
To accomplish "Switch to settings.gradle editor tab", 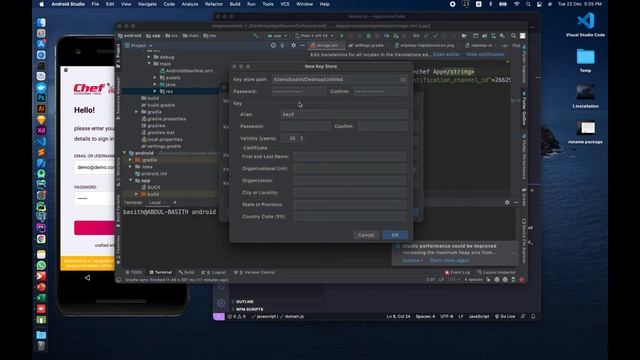I will [366, 45].
